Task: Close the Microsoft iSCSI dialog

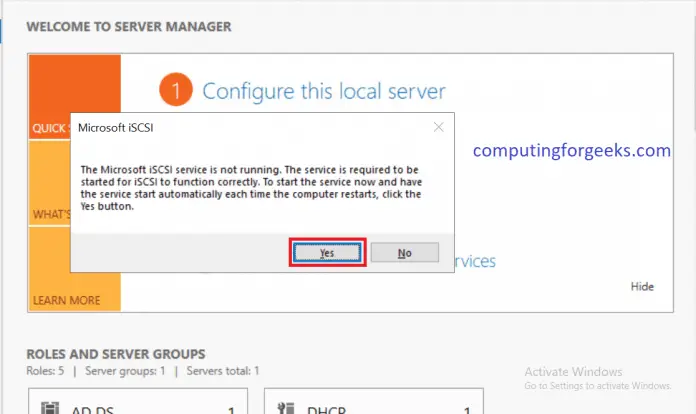Action: 438,127
